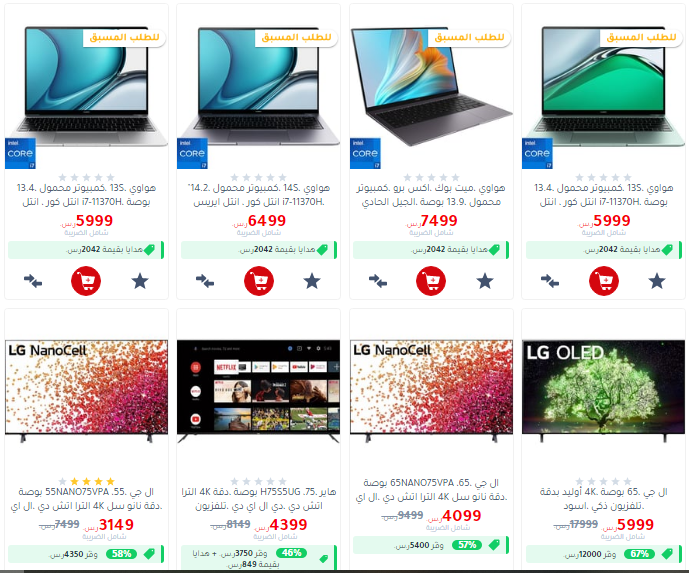Viewport: 689px width, 573px height.
Task: Add Huawei MateBook X Pro 7499 to cart
Action: pos(431,281)
